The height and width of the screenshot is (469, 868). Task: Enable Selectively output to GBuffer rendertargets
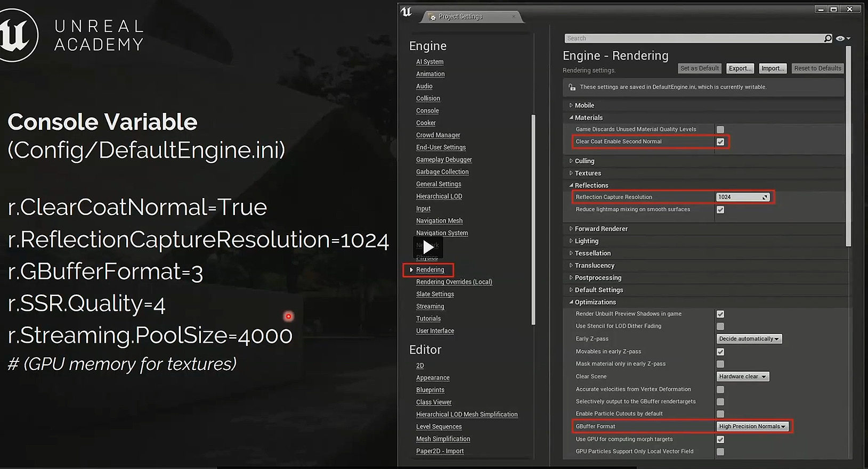point(720,402)
